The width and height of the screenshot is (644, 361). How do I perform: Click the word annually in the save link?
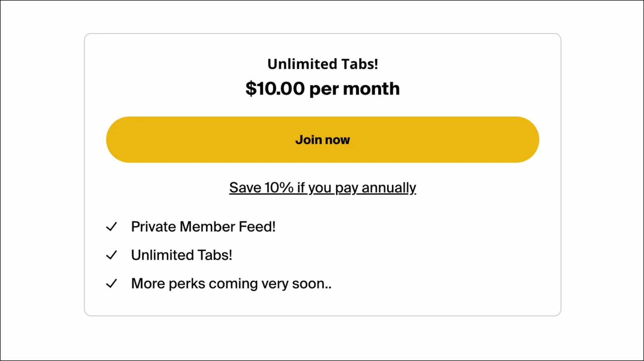388,188
